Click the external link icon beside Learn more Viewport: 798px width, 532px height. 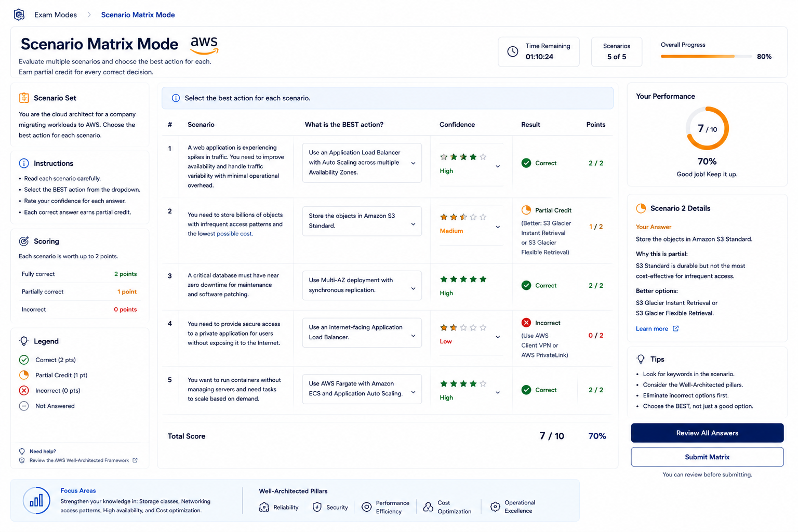point(675,328)
